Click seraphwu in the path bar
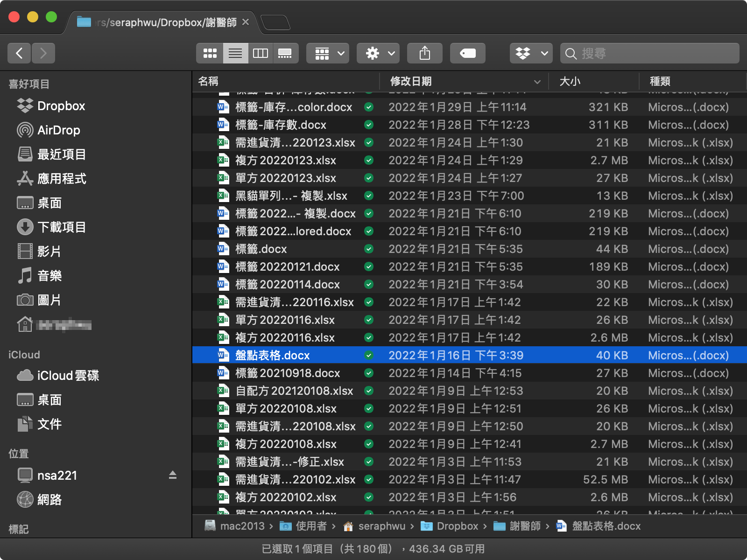 click(381, 526)
